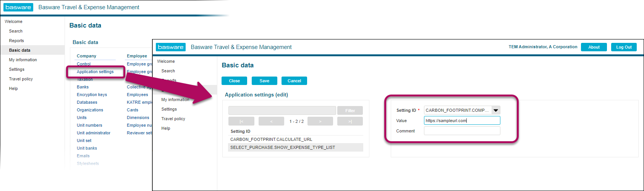Image resolution: width=644 pixels, height=191 pixels.
Task: Click the Cards link
Action: pyautogui.click(x=133, y=110)
